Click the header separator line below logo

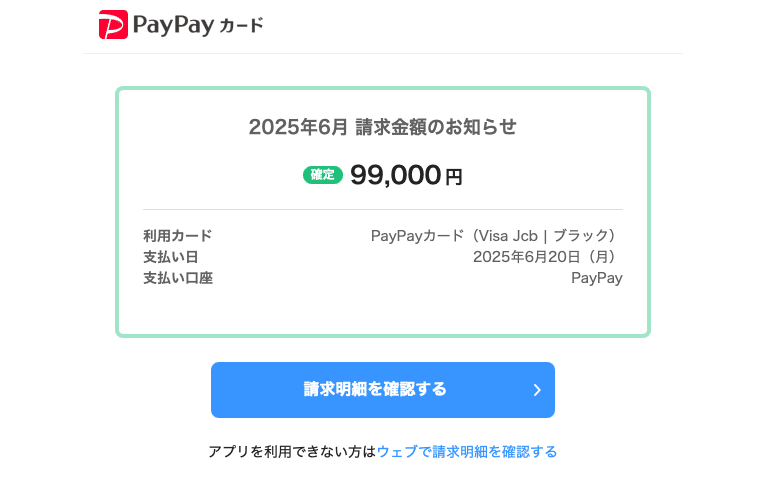(382, 53)
